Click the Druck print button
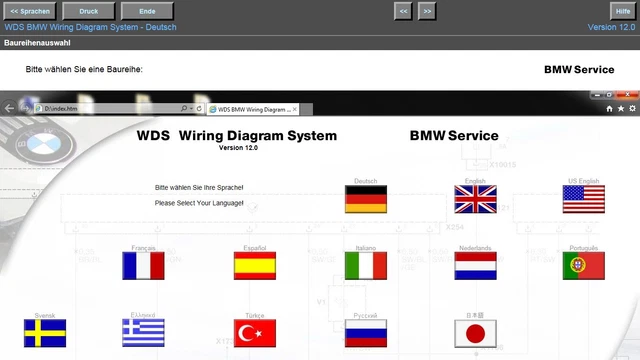Viewport: 640px width, 360px height. [x=89, y=11]
